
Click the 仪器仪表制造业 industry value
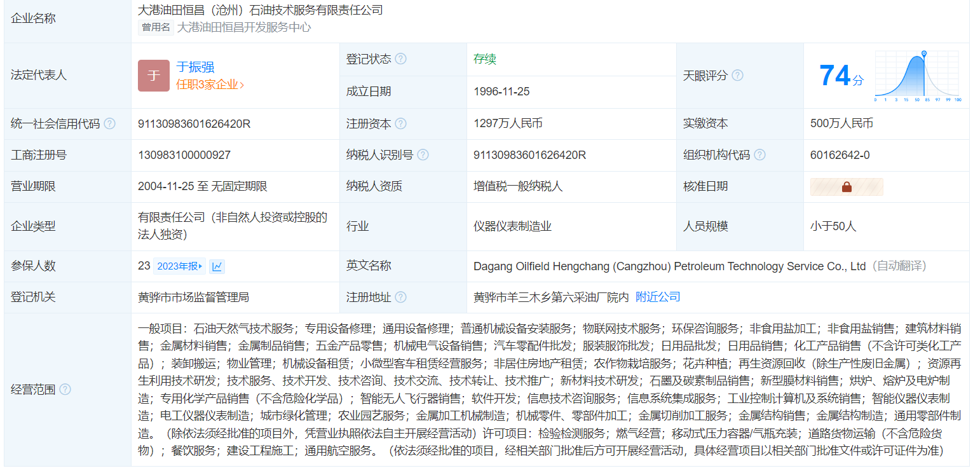(x=512, y=226)
